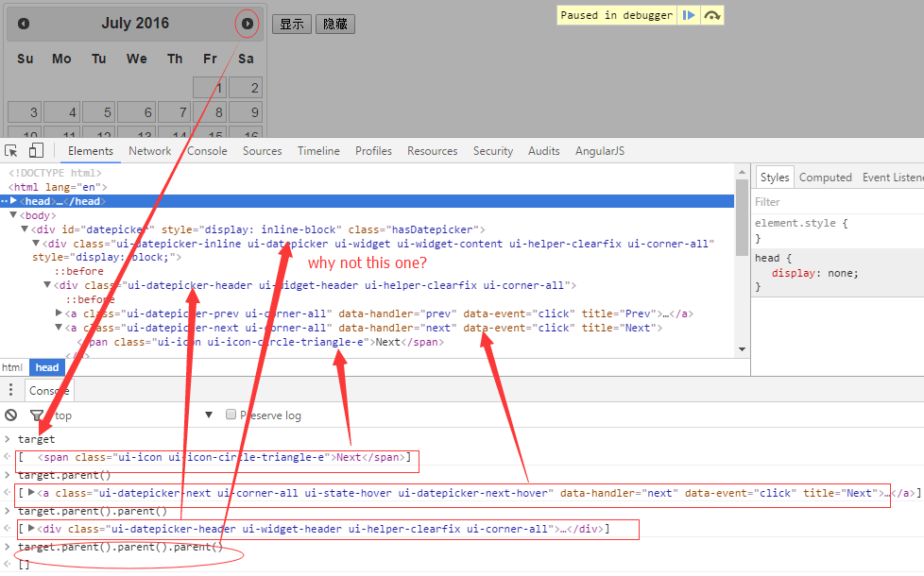The height and width of the screenshot is (576, 924).
Task: Click the 隐藏 button
Action: (335, 25)
